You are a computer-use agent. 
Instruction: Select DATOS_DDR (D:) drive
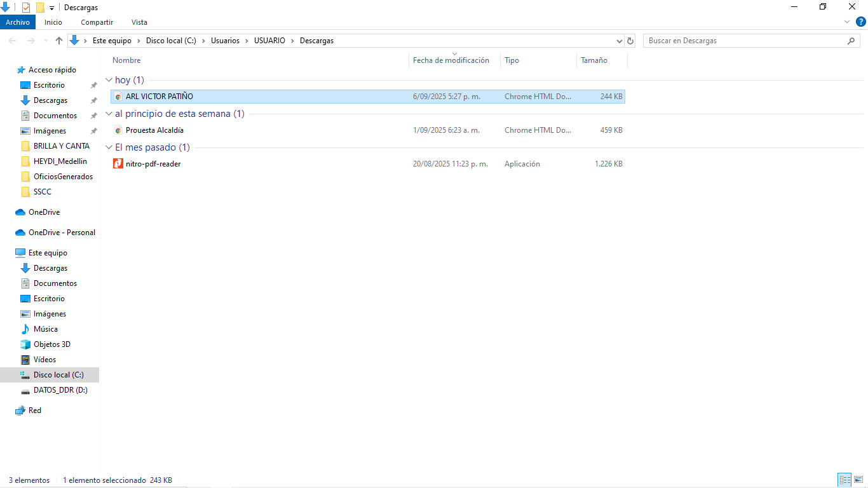60,390
